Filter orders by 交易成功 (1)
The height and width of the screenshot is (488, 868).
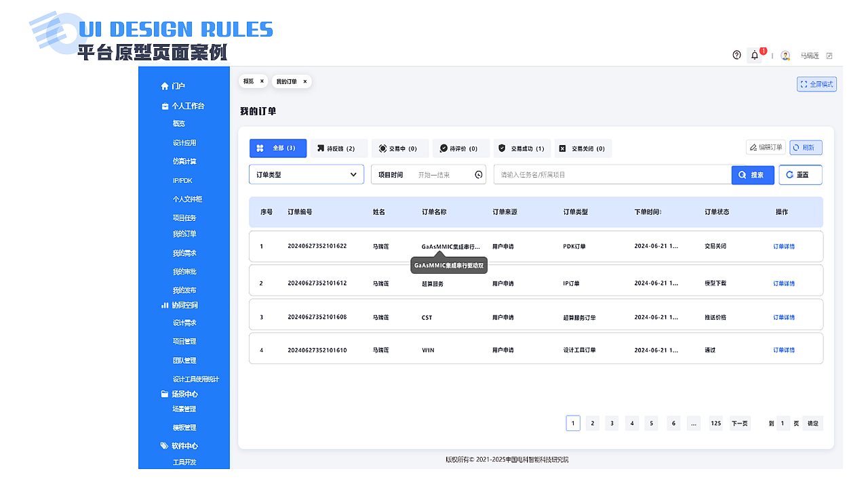522,148
